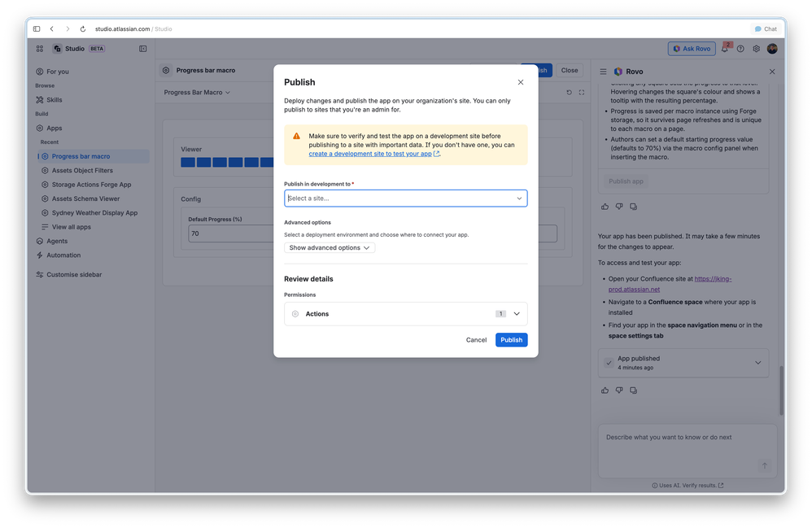Click the App published checkmark icon
812x528 pixels.
[609, 363]
